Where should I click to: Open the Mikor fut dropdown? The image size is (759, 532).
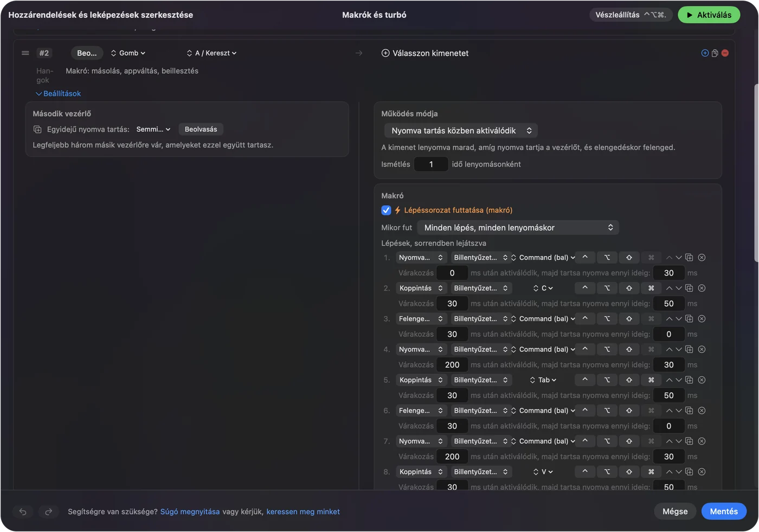pos(518,228)
